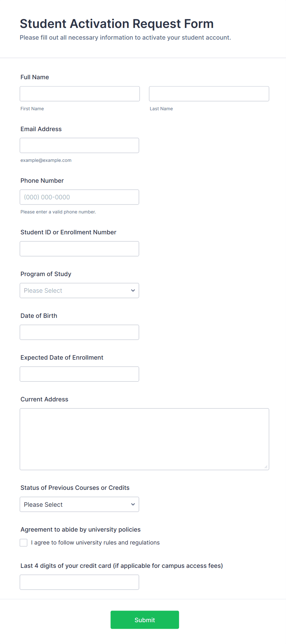Click the Full Name field label
The height and width of the screenshot is (644, 286).
35,77
